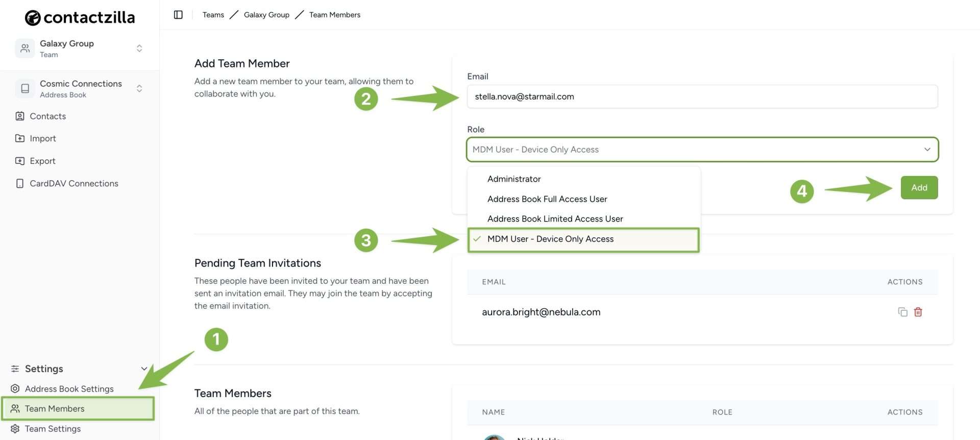Toggle the sidebar panel icon
This screenshot has height=440, width=980.
click(x=178, y=15)
